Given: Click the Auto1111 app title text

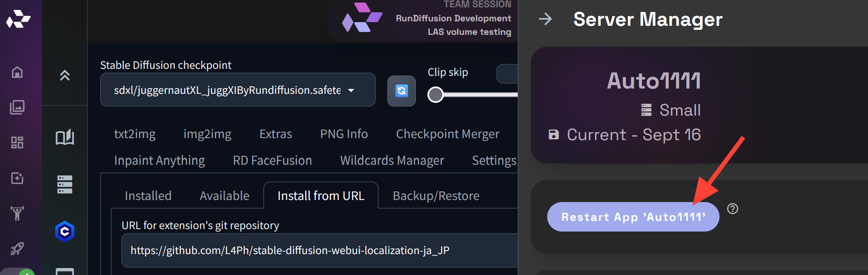Looking at the screenshot, I should point(654,81).
